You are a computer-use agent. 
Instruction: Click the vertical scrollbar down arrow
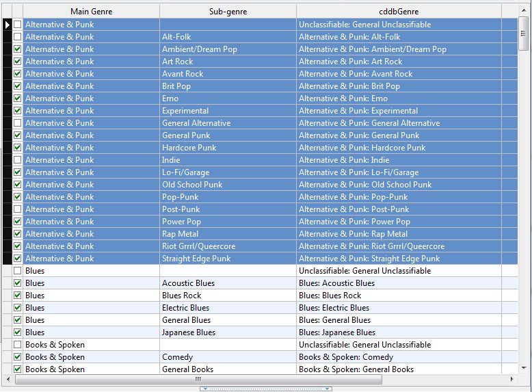524,368
